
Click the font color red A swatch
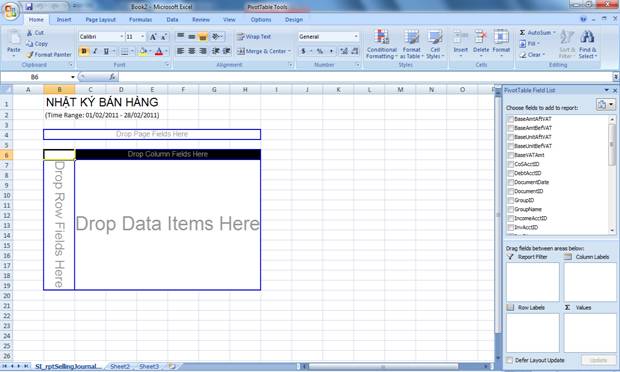[159, 51]
